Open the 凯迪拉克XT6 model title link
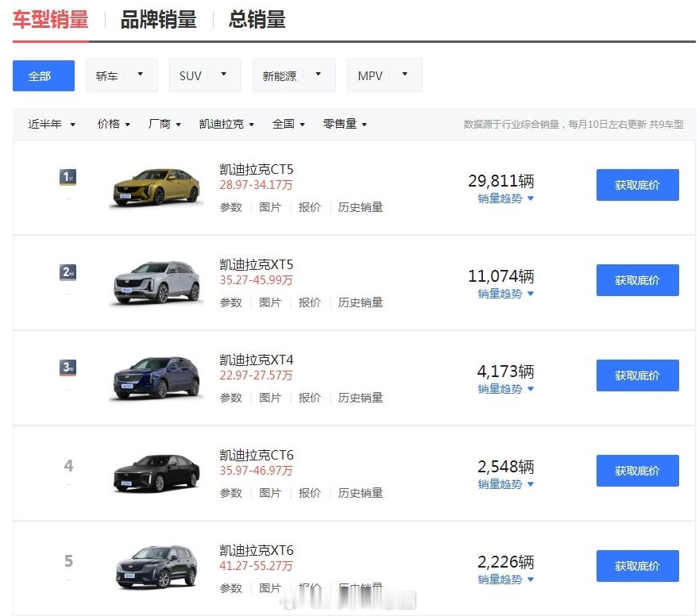This screenshot has height=616, width=699. [257, 551]
